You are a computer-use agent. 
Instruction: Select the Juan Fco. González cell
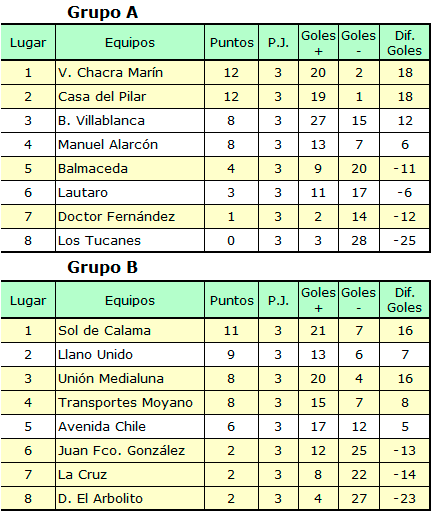130,451
